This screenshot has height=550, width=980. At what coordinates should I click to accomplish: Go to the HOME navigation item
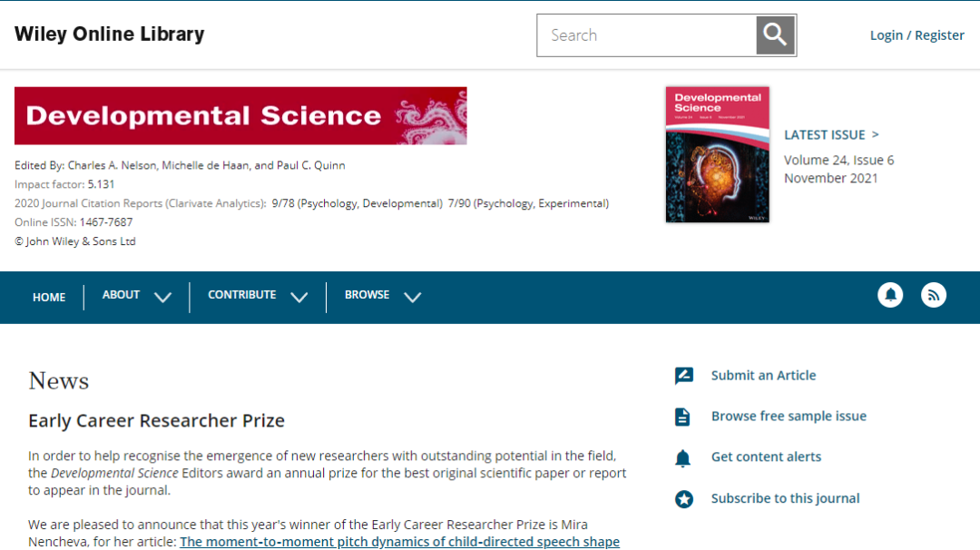coord(49,297)
